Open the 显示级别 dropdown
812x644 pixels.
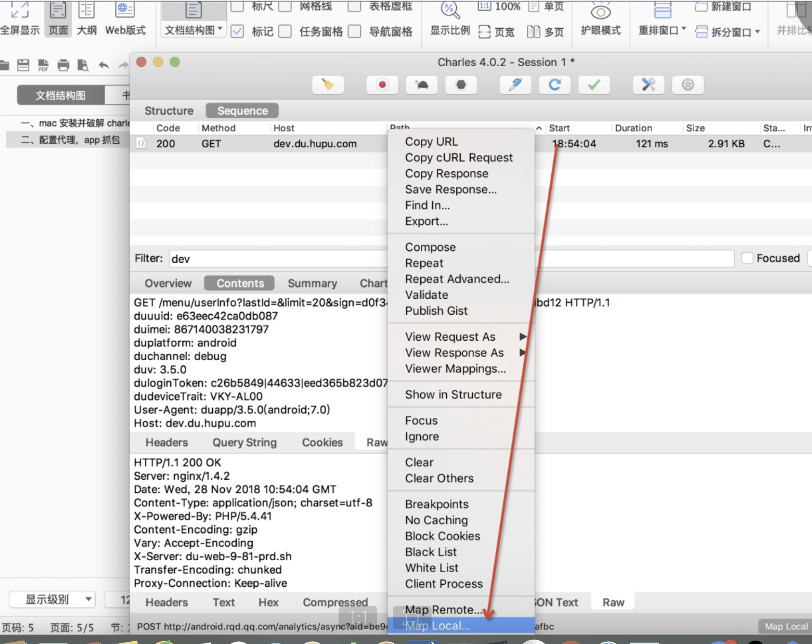[52, 599]
